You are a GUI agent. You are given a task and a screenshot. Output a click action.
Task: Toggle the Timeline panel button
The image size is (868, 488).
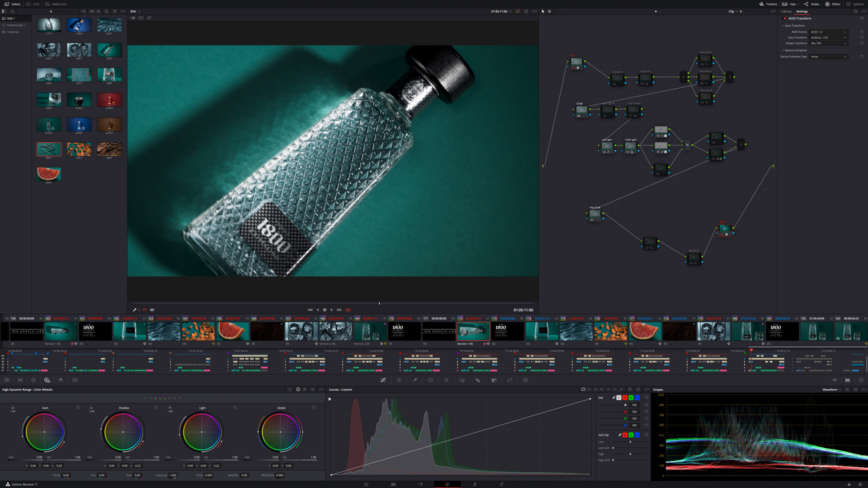(x=768, y=4)
